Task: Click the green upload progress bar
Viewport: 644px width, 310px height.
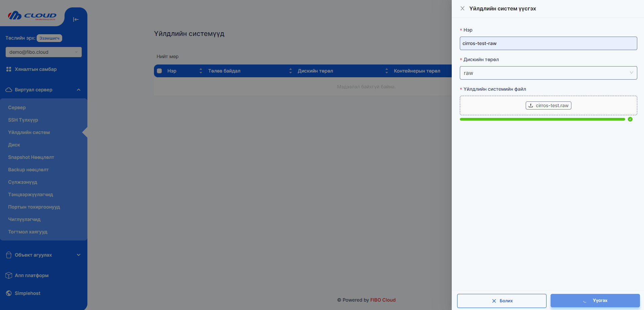Action: 542,119
